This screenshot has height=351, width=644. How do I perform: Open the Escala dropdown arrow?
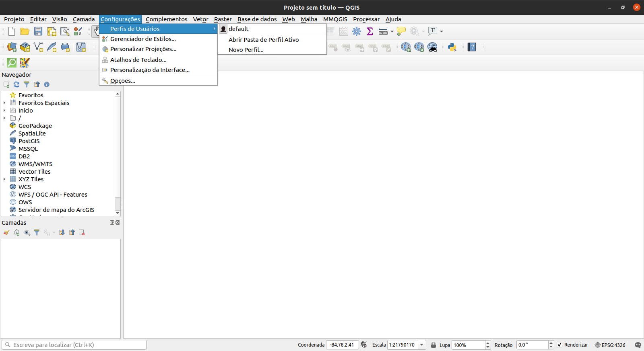click(x=422, y=345)
